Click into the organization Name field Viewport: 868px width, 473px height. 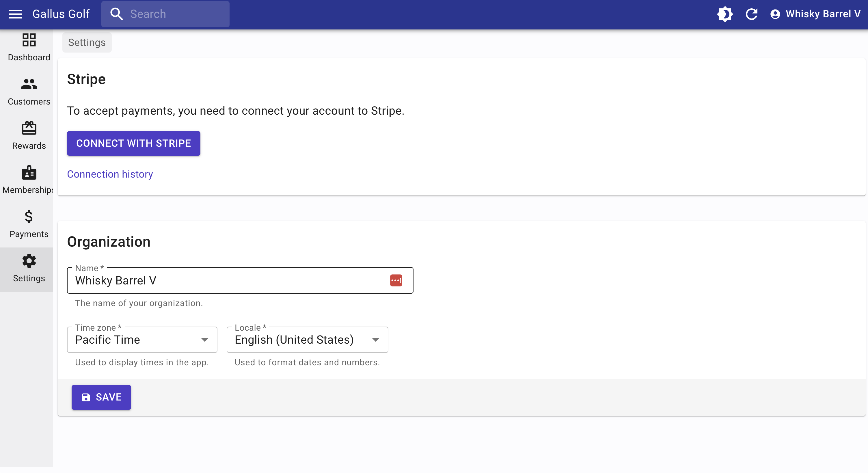point(240,280)
